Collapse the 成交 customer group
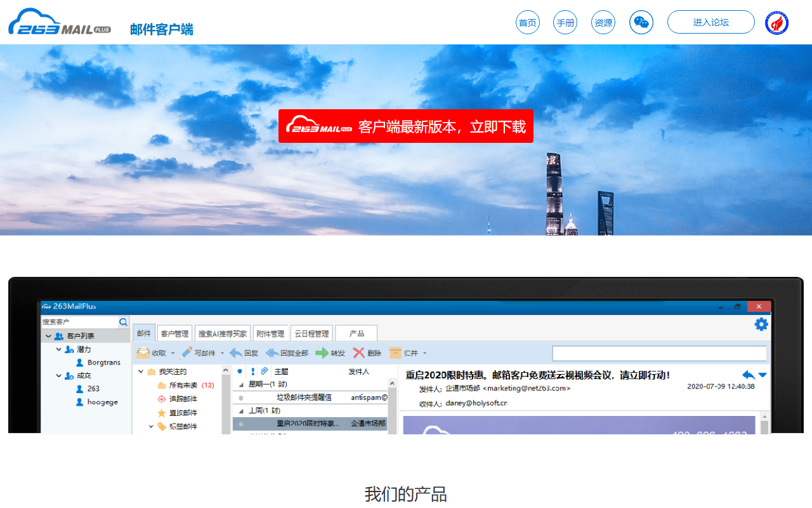Viewport: 812px width, 508px height. pos(58,375)
